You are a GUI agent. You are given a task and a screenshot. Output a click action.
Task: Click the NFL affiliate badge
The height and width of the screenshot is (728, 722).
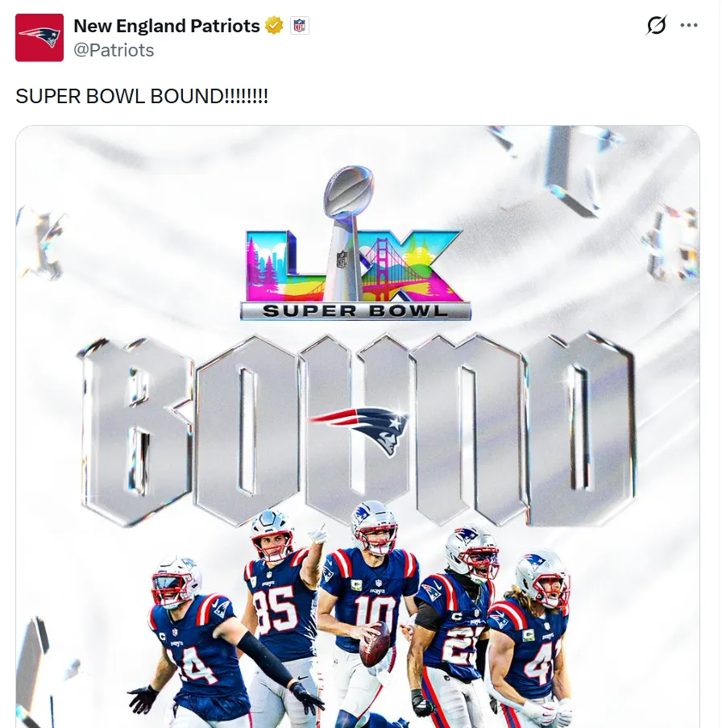[299, 26]
